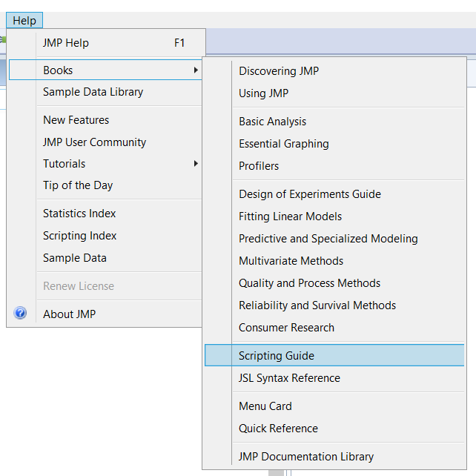Open the Discovering JMP book
The image size is (476, 476).
click(x=279, y=71)
